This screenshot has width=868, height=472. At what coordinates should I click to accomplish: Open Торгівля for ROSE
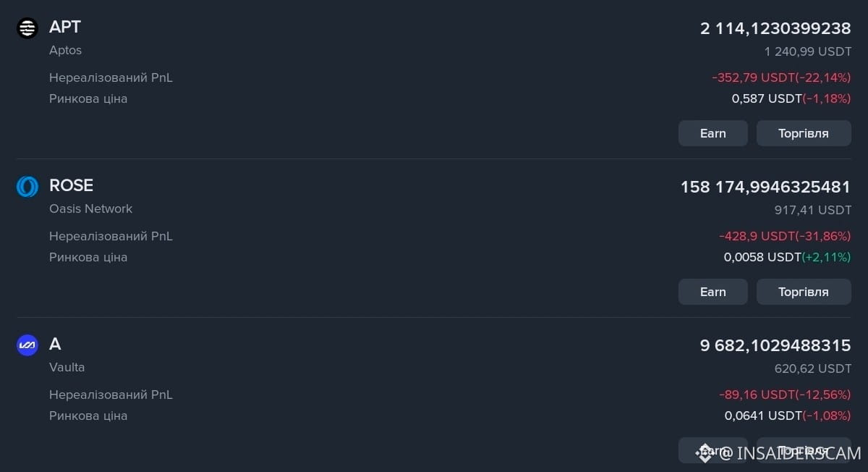[x=804, y=292]
